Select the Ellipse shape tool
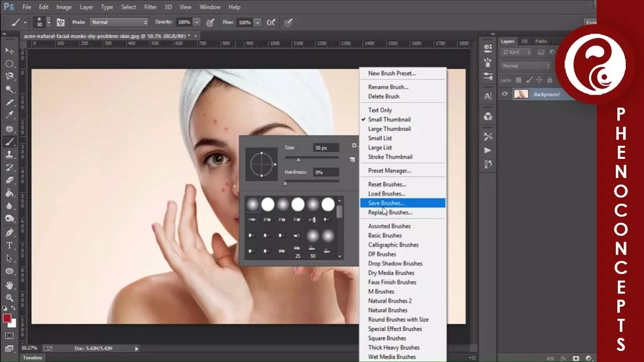Screen dimensions: 644x362 [x=9, y=271]
